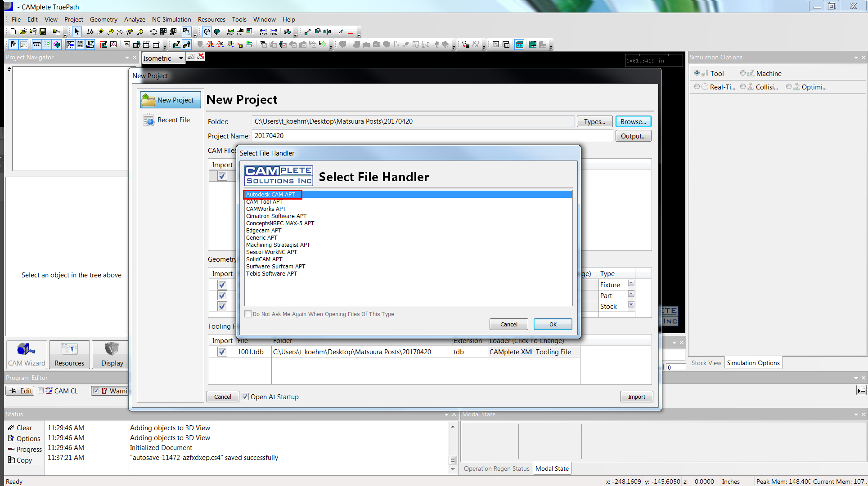Click the FILT filter toolbar icon
The height and width of the screenshot is (486, 868).
coord(240,31)
